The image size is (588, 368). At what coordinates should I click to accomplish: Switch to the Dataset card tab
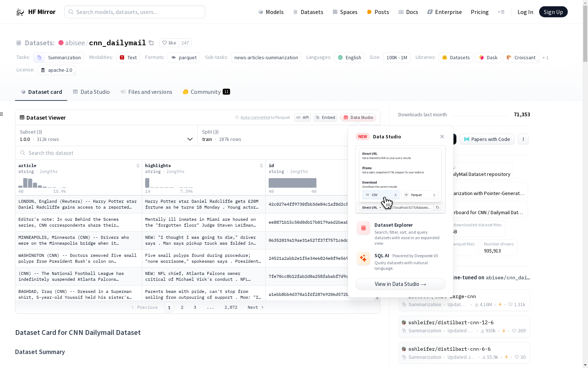[41, 92]
